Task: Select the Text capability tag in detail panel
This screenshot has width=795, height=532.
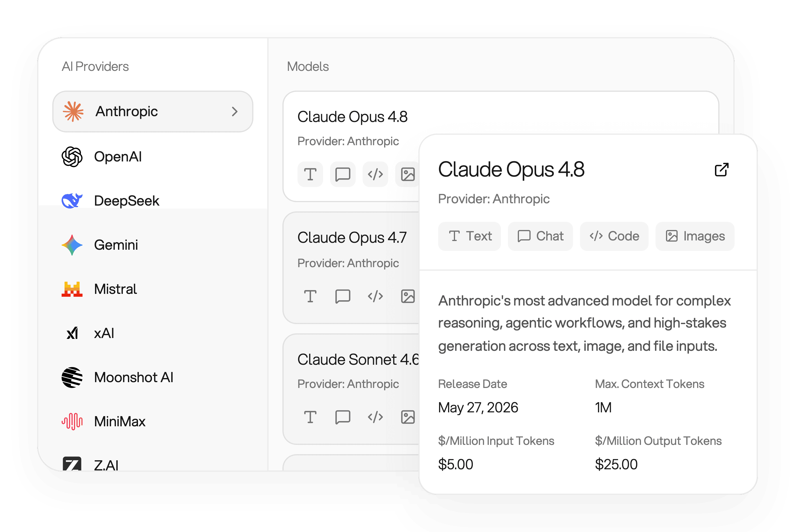Action: point(470,236)
